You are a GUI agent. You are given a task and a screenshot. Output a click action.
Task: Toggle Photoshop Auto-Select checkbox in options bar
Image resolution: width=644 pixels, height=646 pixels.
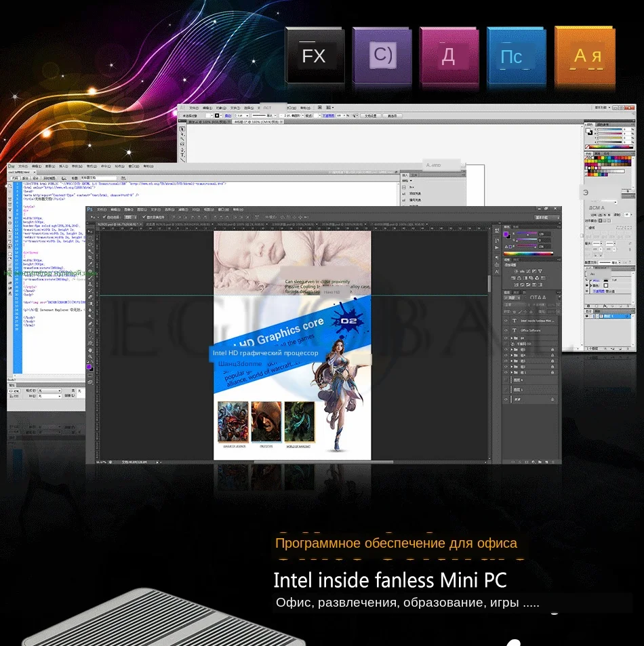click(x=104, y=217)
